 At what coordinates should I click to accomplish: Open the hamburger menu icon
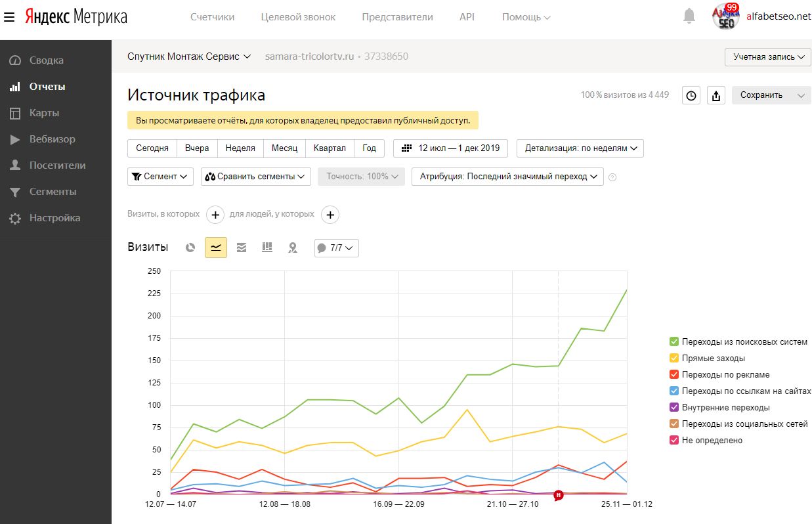[9, 17]
